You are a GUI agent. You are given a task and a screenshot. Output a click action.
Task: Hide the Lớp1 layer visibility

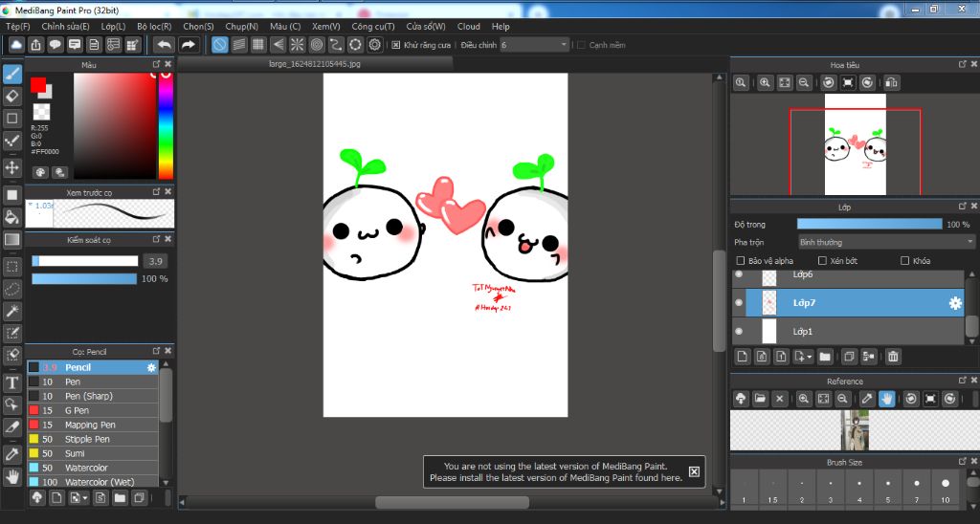(739, 332)
